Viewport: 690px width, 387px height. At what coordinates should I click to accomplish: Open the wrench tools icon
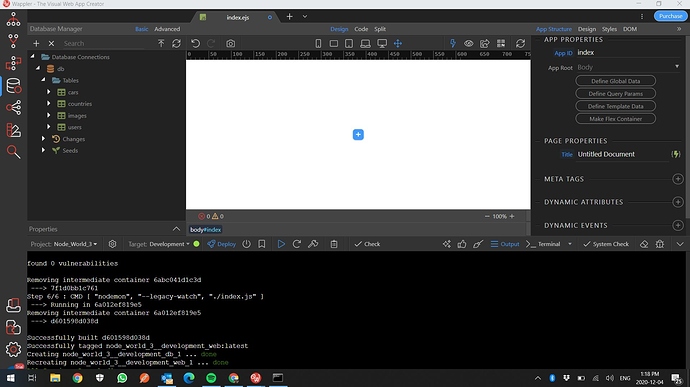pos(313,244)
